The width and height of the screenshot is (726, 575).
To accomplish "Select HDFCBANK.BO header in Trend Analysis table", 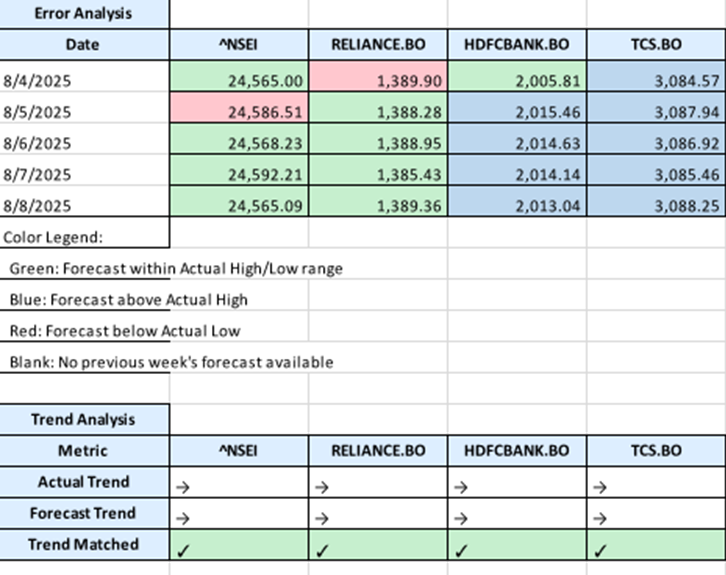I will coord(517,450).
